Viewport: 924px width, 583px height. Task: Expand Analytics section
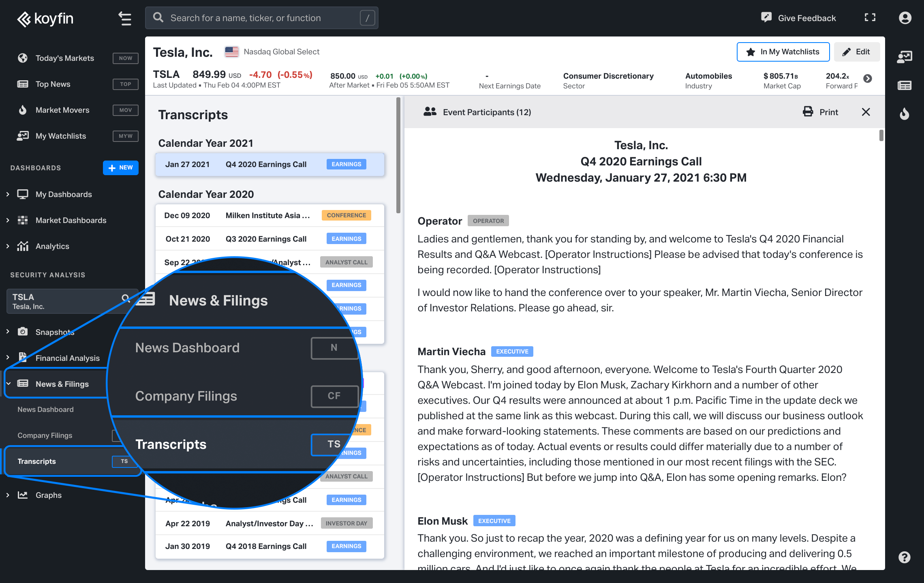(x=8, y=246)
